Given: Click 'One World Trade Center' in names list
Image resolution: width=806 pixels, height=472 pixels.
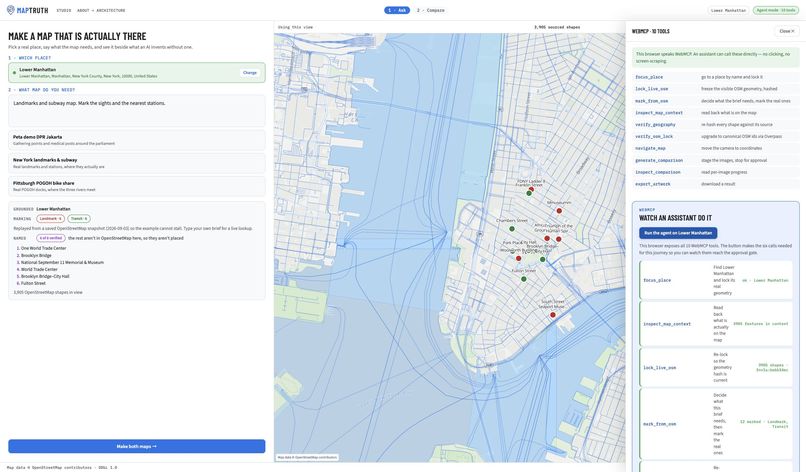Looking at the screenshot, I should click(x=43, y=248).
